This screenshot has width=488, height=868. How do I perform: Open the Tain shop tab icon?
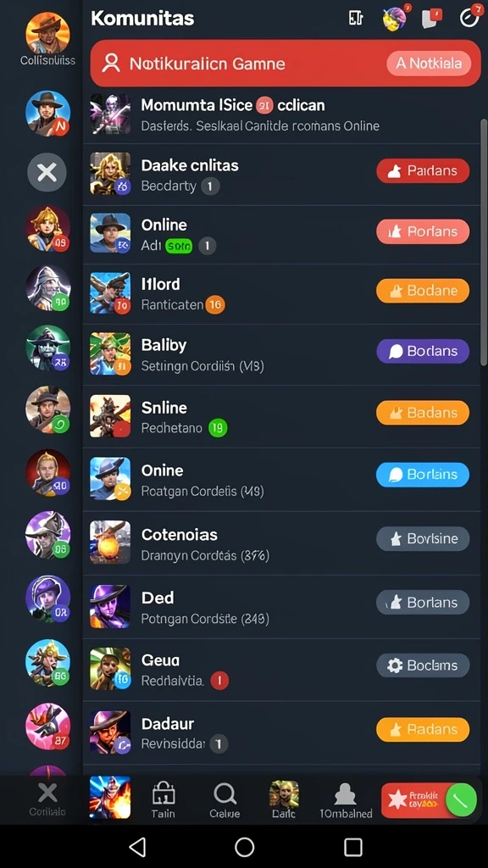164,795
